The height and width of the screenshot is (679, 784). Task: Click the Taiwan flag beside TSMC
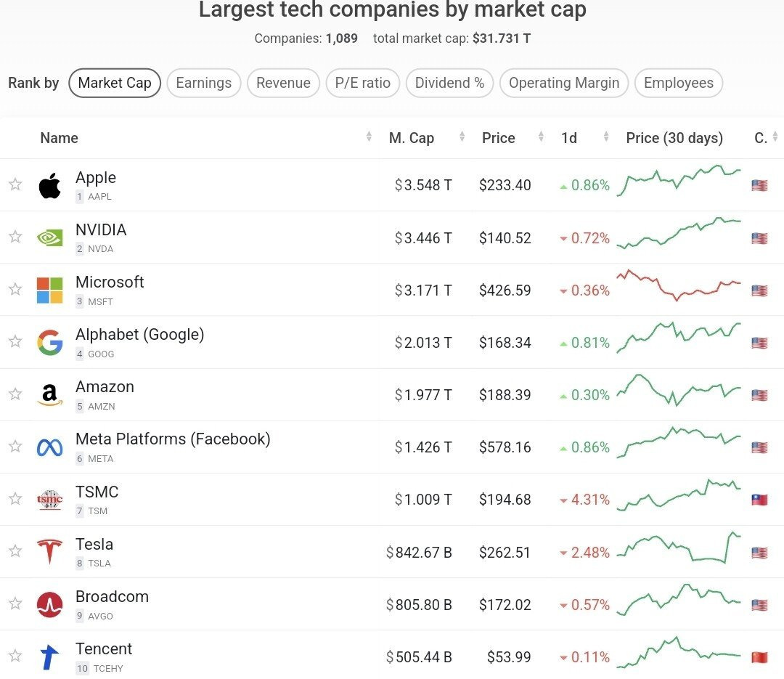759,500
